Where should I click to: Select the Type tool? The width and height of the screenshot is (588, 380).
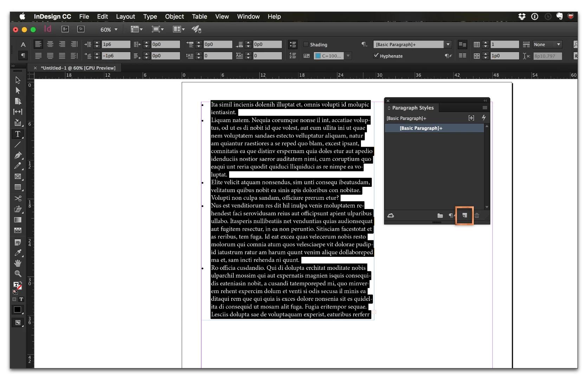(x=18, y=134)
